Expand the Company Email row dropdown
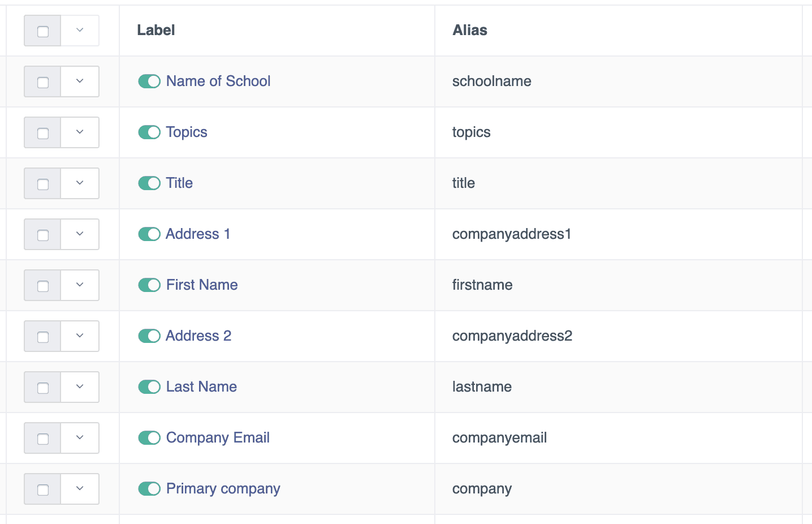Image resolution: width=812 pixels, height=524 pixels. pos(80,438)
